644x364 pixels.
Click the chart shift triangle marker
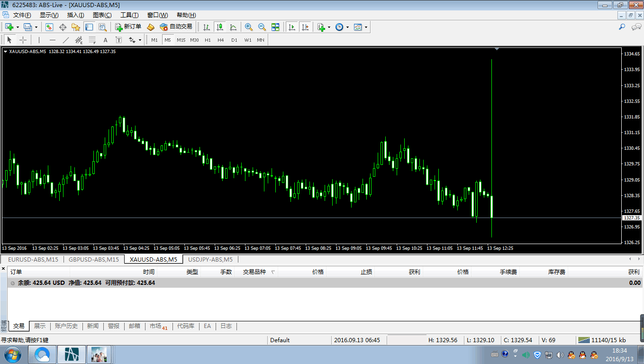pos(496,49)
